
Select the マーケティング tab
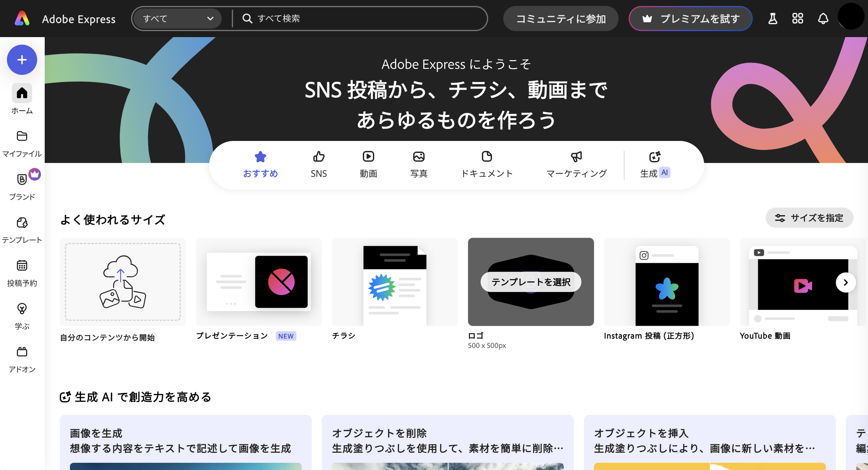click(x=576, y=164)
